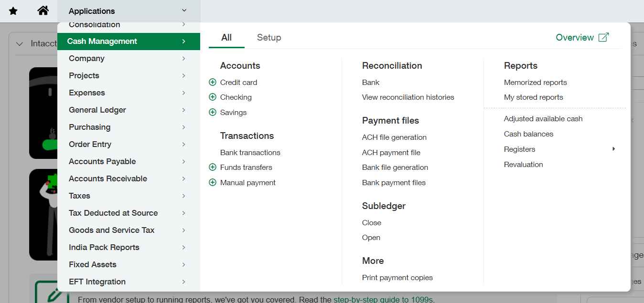Add new Checking account via plus icon
The width and height of the screenshot is (644, 303).
pyautogui.click(x=213, y=97)
